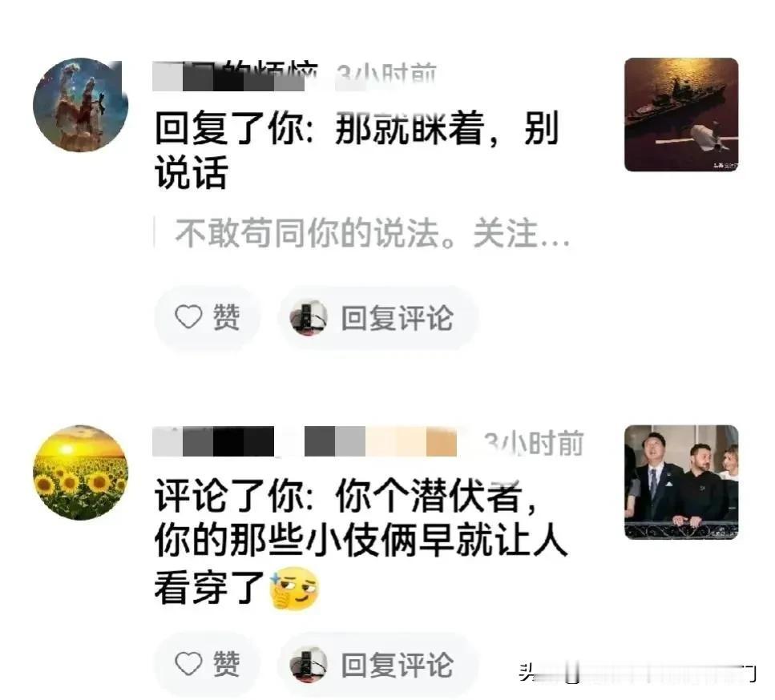775x700 pixels.
Task: Like the comment 那就眯着，别说话 via 赞
Action: [x=208, y=317]
